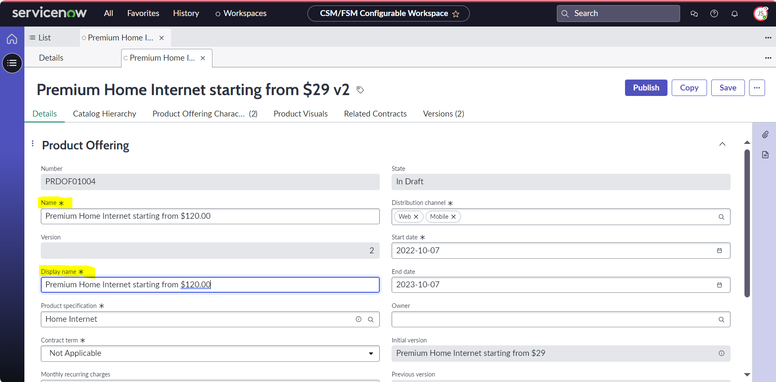Open the Favorites menu

pyautogui.click(x=143, y=13)
